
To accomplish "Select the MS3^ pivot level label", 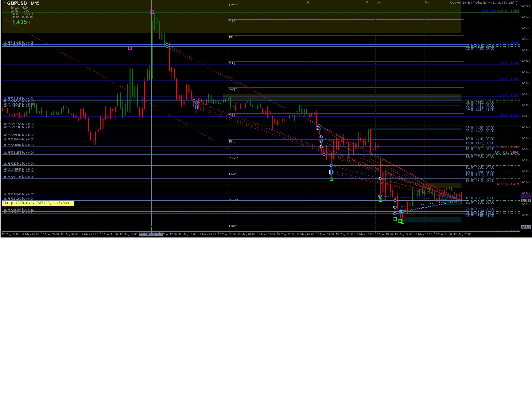I will 233,200.
